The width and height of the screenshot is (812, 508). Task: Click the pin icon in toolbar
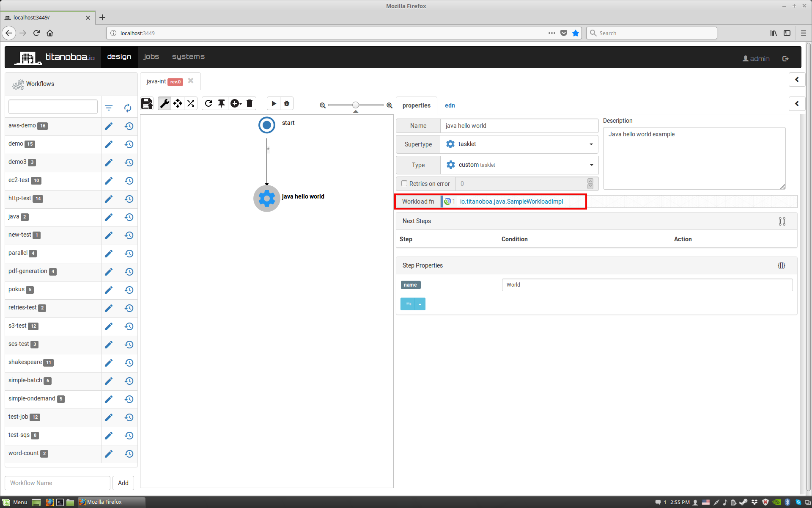[222, 104]
